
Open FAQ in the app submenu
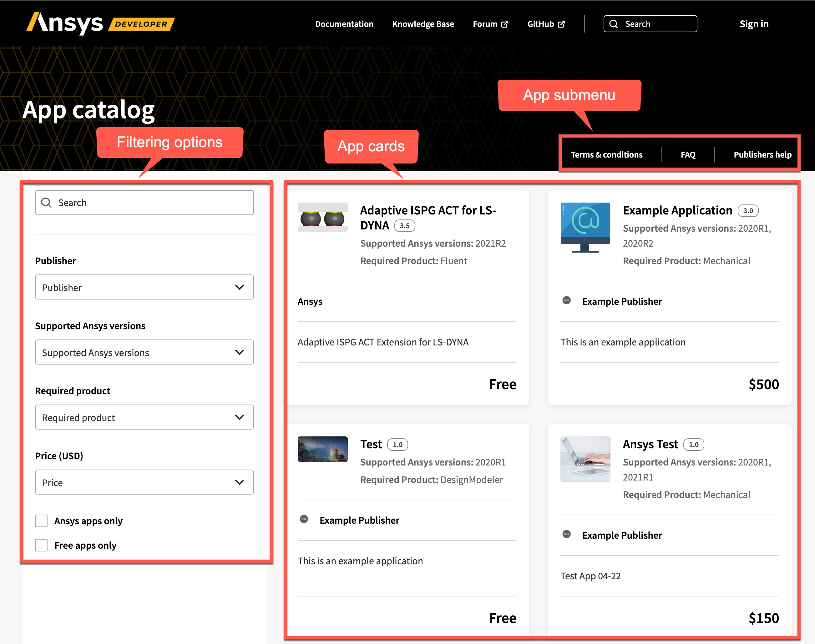pos(688,154)
